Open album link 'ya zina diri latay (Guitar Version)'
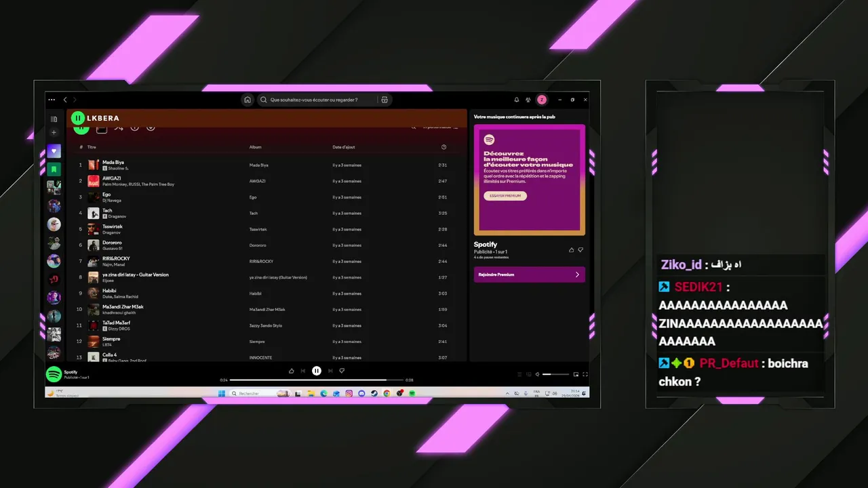Viewport: 868px width, 488px height. [x=278, y=277]
